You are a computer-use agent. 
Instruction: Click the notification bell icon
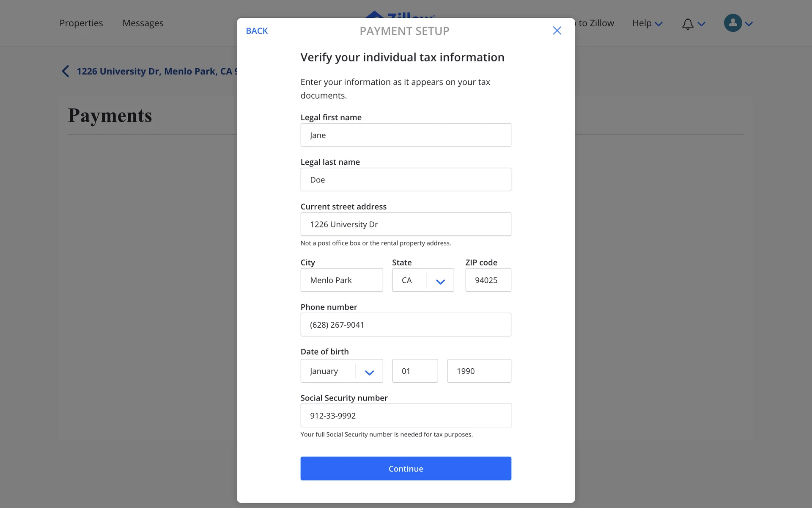pyautogui.click(x=688, y=24)
